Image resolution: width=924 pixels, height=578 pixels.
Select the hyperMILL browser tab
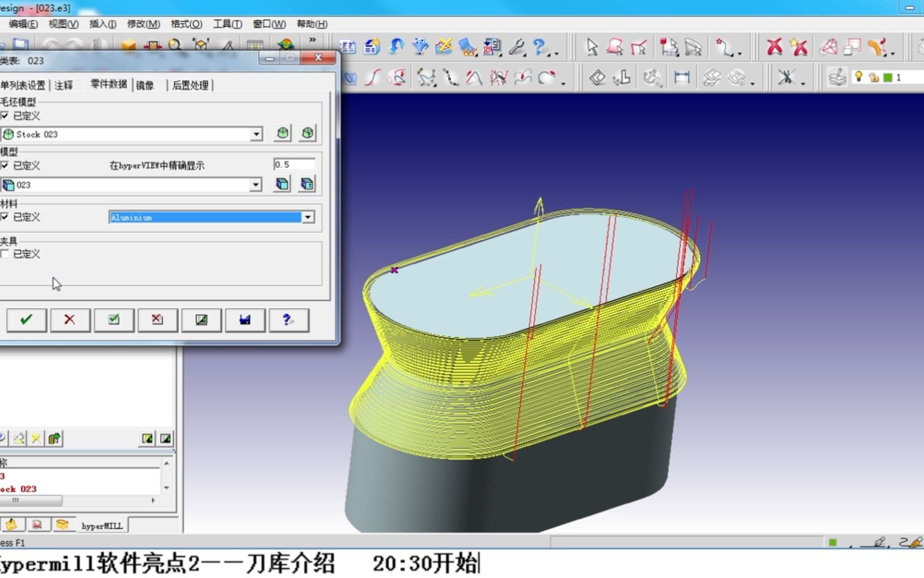[x=102, y=526]
